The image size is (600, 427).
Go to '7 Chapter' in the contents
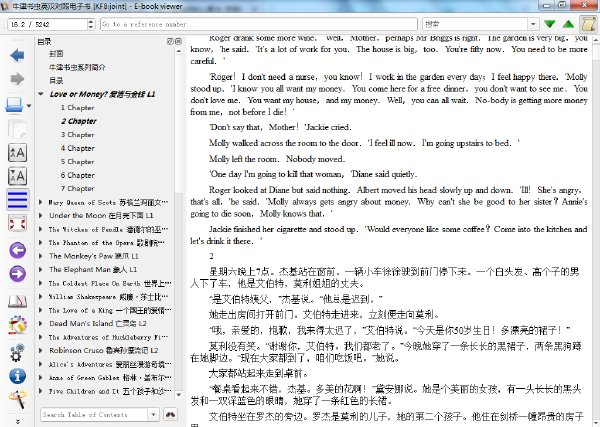click(77, 189)
